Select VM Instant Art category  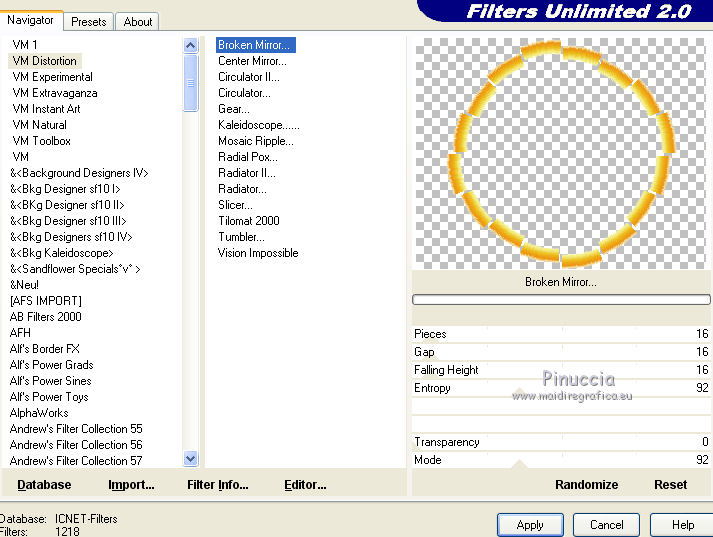(x=46, y=109)
